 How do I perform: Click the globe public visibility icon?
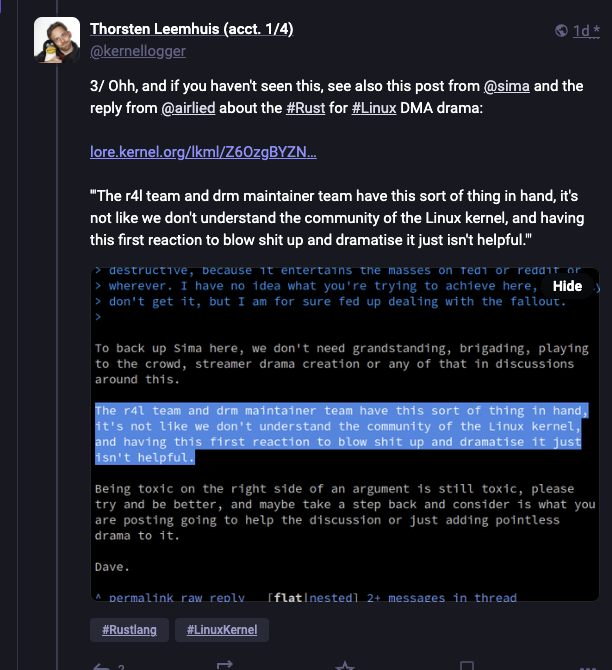(561, 30)
